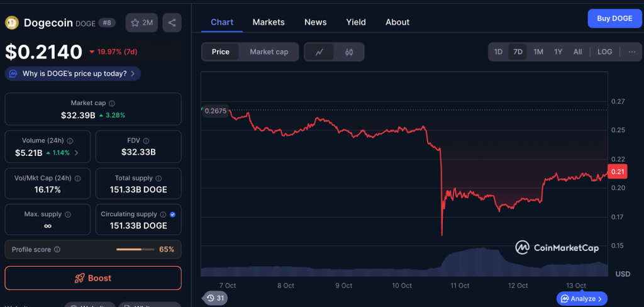
Task: Click the Profile score info icon
Action: [x=57, y=250]
